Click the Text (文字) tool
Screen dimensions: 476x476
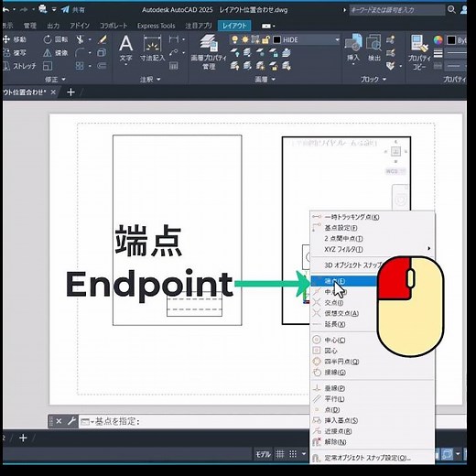pos(125,49)
